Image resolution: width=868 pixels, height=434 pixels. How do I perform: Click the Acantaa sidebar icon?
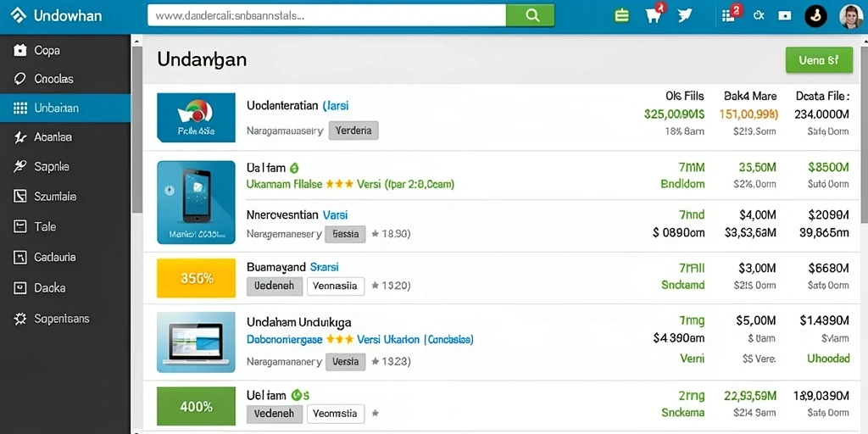(20, 137)
